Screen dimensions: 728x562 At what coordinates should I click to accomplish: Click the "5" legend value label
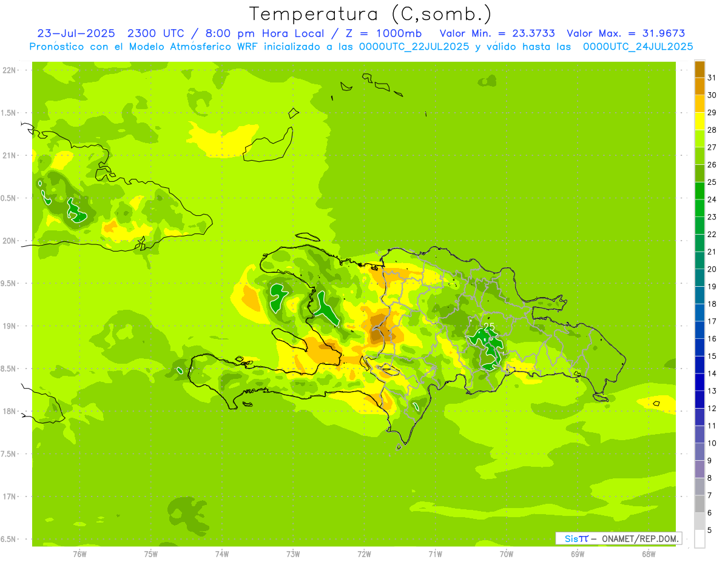click(710, 530)
